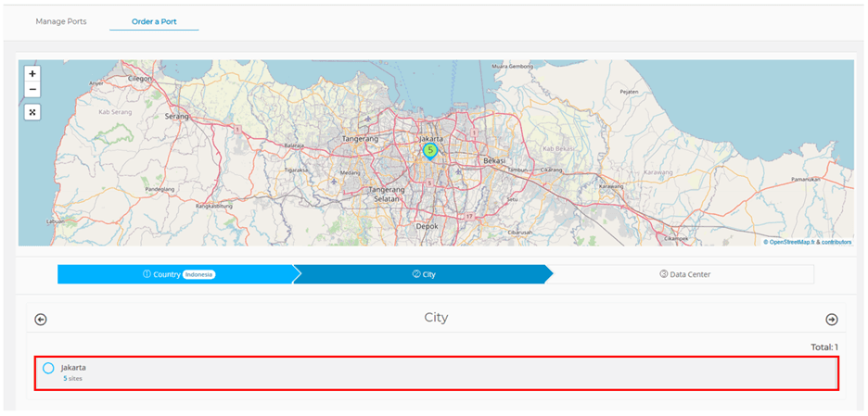Zoom in on the map

pyautogui.click(x=32, y=73)
